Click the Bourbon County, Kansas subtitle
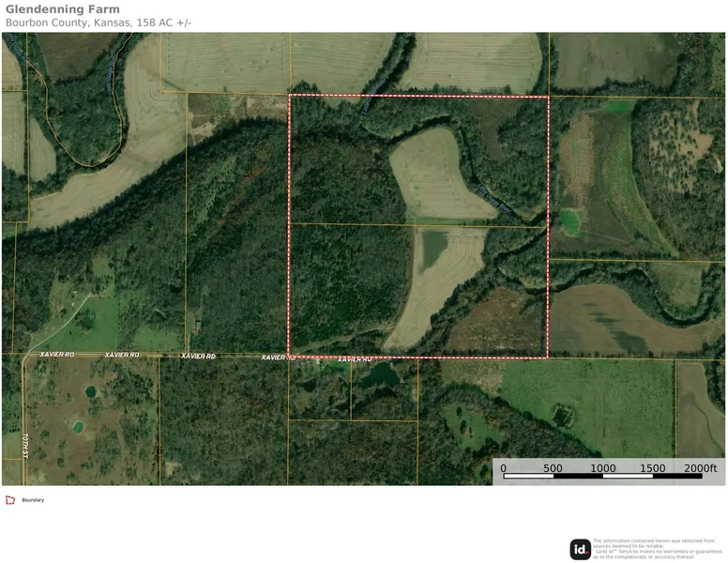Viewport: 728px width, 563px height. click(98, 23)
